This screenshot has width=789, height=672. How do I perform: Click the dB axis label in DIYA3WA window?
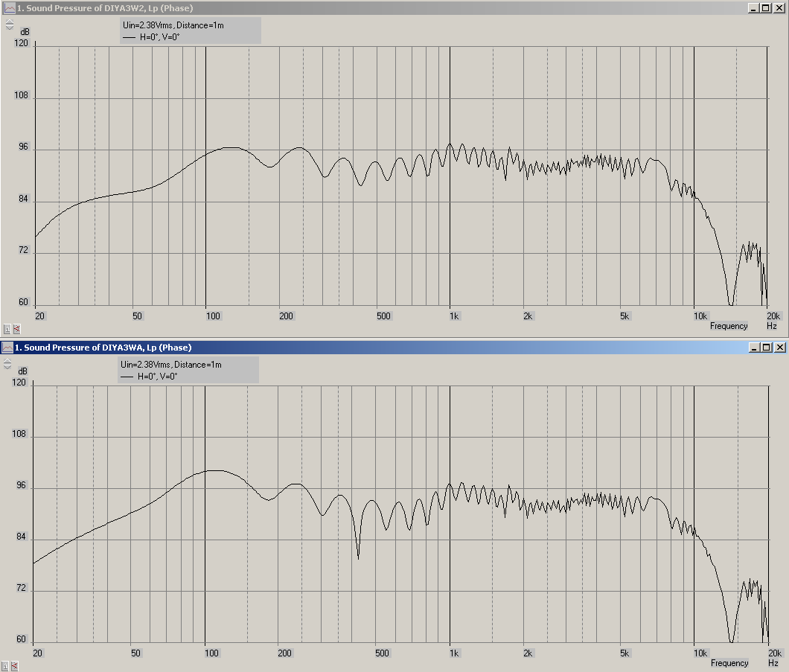(x=22, y=371)
